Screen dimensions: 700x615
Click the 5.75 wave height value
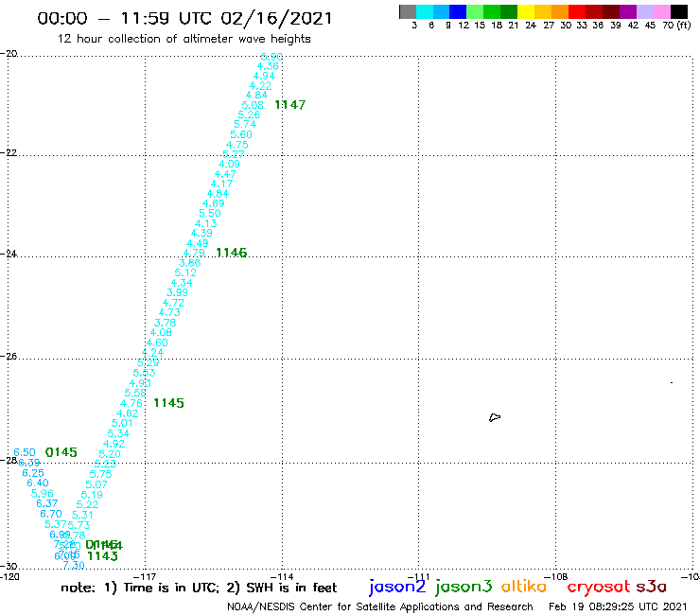[x=101, y=474]
